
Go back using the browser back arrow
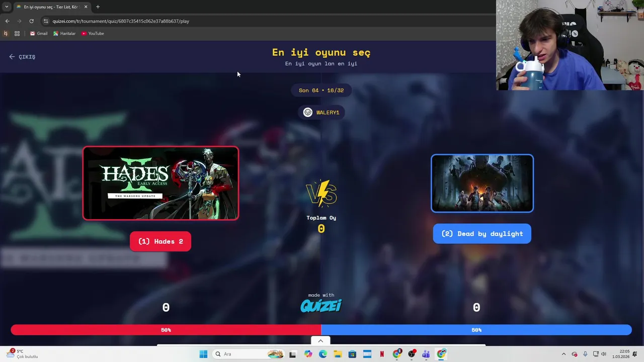(7, 21)
